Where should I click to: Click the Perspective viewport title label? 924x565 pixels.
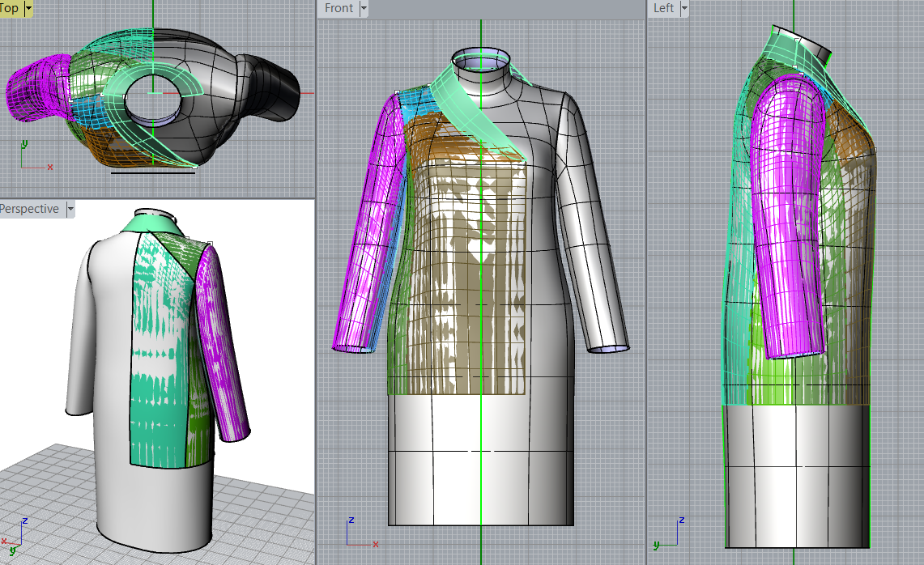pos(29,209)
